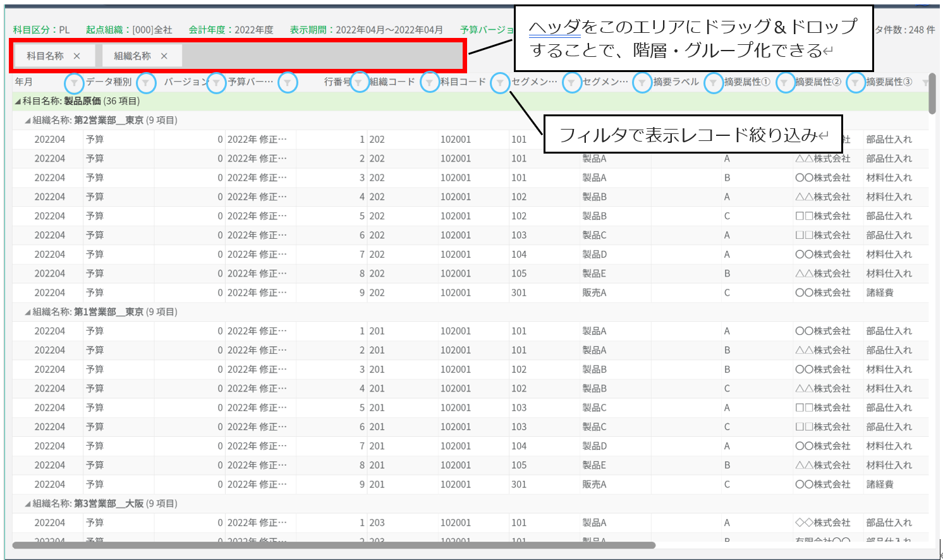Image resolution: width=943 pixels, height=560 pixels.
Task: Click the horizontal scrollbar at the bottom
Action: pyautogui.click(x=334, y=545)
